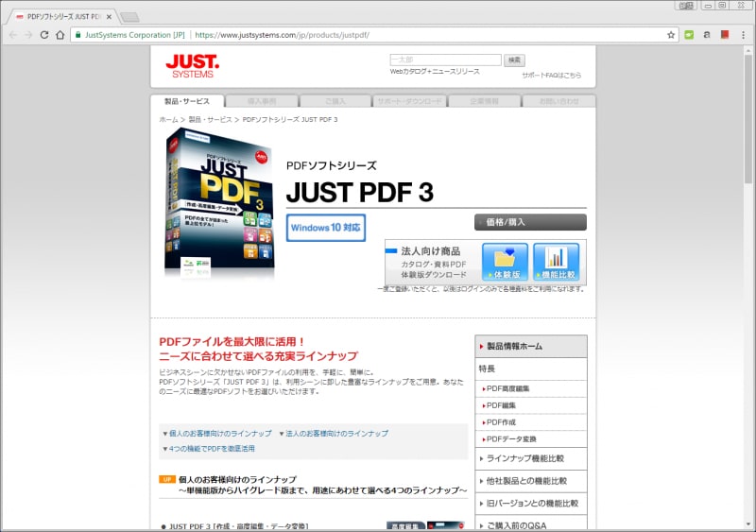The image size is (756, 532).
Task: Open PDFデータ変換 in the side menu
Action: coord(531,439)
